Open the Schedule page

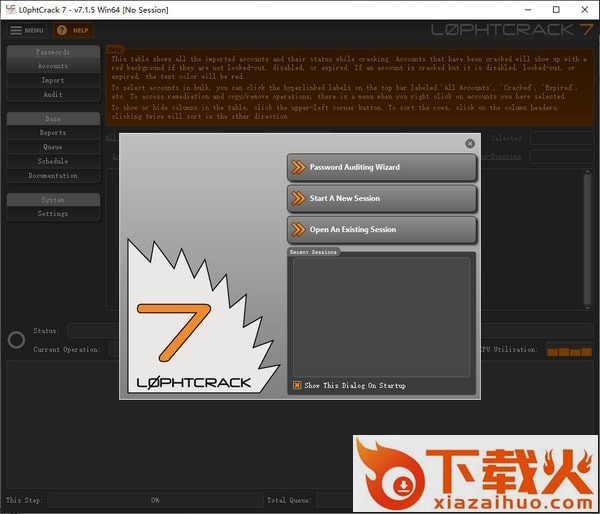[53, 161]
